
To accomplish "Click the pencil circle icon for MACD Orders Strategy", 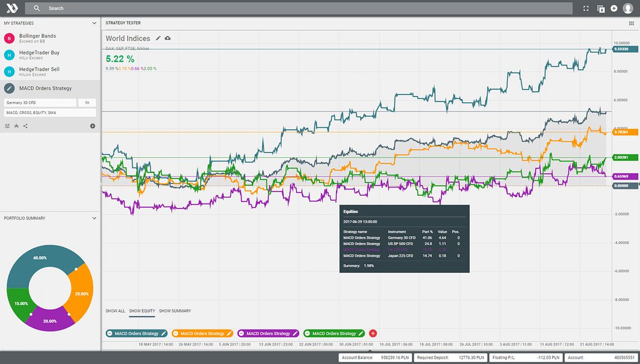I will [10, 88].
